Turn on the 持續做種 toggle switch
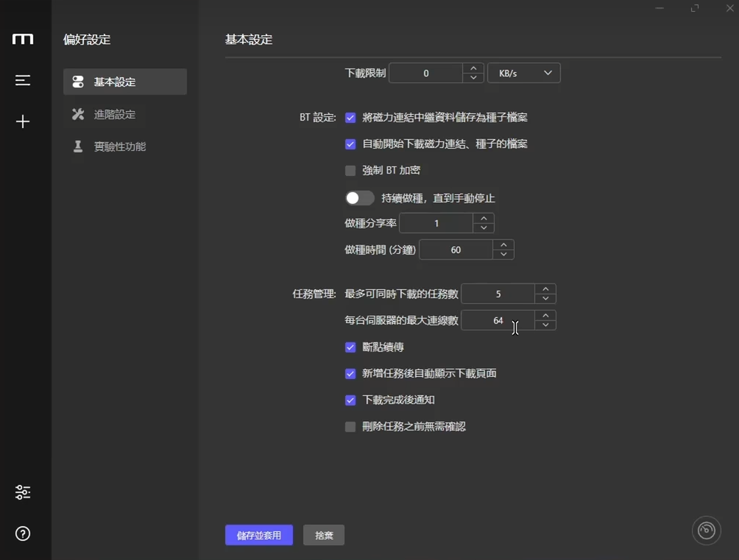The width and height of the screenshot is (739, 560). 360,197
